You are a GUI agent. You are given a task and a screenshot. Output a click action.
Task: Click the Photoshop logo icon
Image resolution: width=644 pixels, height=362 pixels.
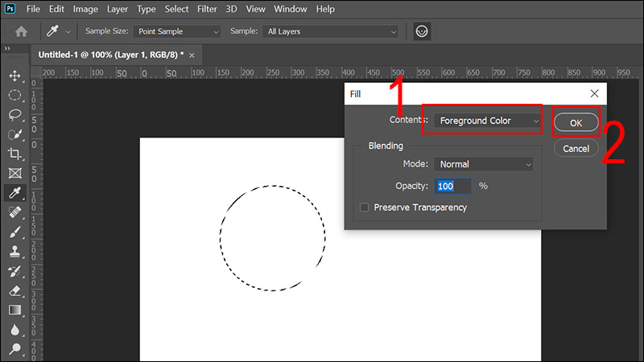pos(10,9)
